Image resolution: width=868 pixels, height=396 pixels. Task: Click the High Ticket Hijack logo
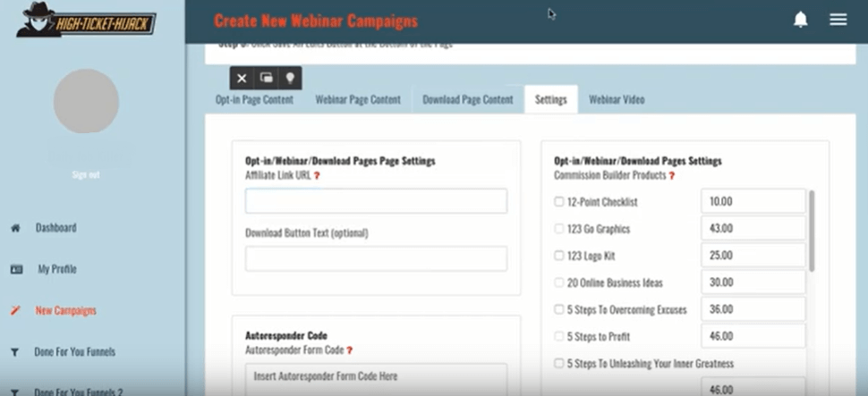click(x=86, y=20)
